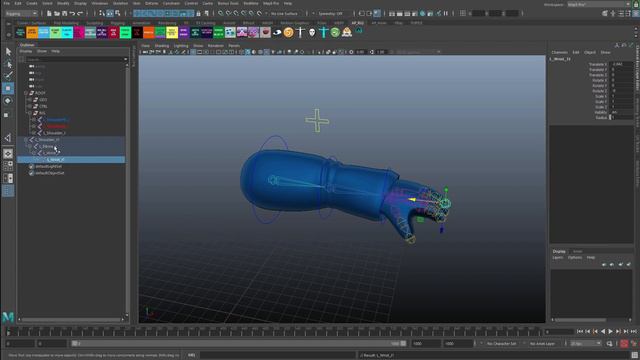
Task: Choose the Paint selection brush tool
Action: 8,76
